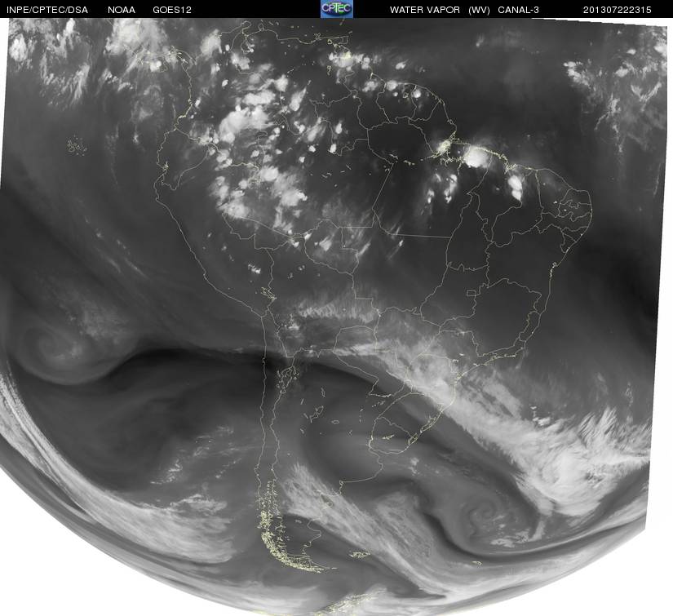Click the CANAL-3 channel label
673x616 pixels.
[519, 10]
